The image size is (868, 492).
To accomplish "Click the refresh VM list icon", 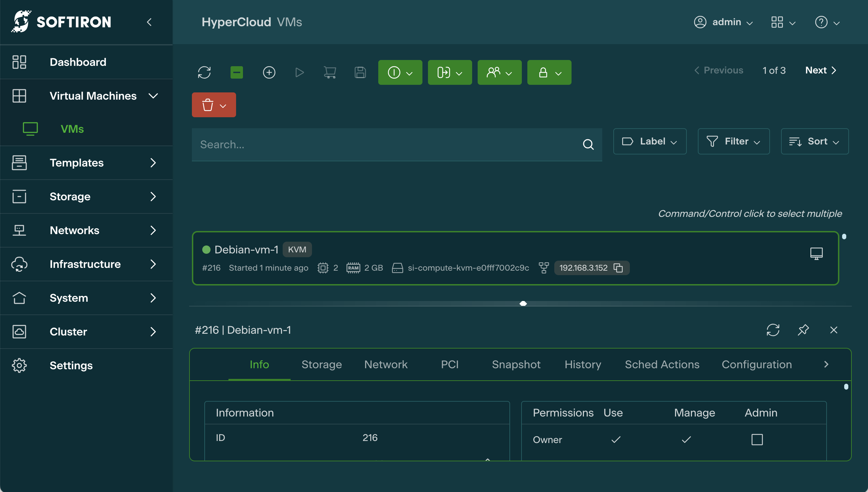I will (x=204, y=72).
